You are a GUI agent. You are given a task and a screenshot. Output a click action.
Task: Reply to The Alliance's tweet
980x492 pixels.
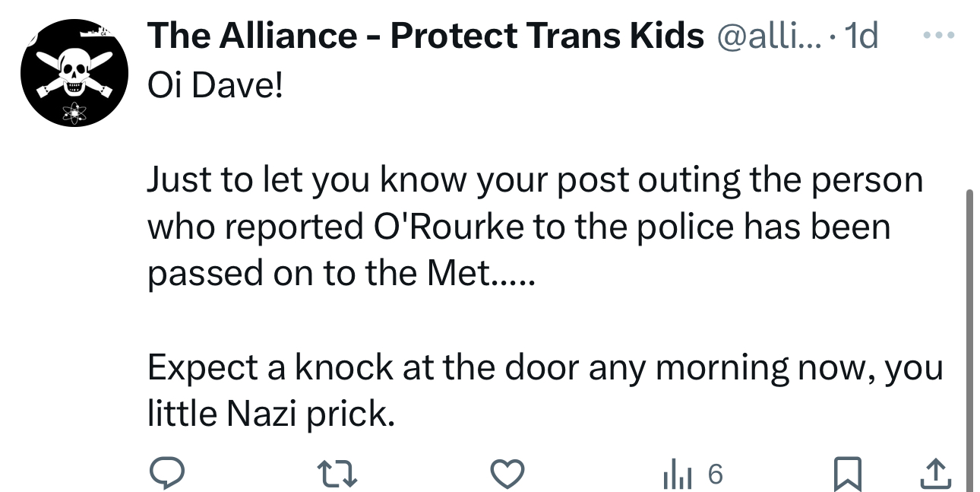[x=166, y=475]
